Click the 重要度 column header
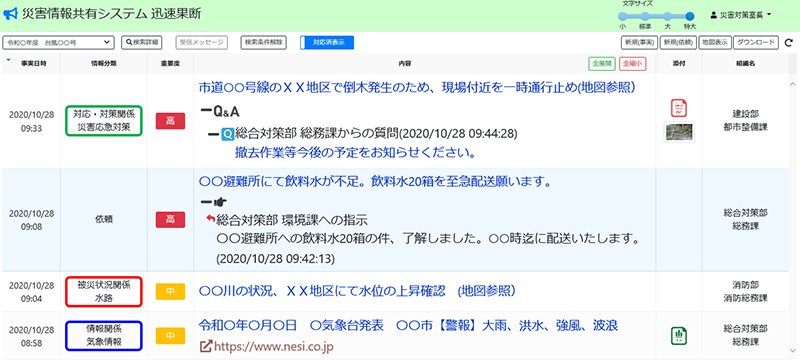 tap(170, 64)
